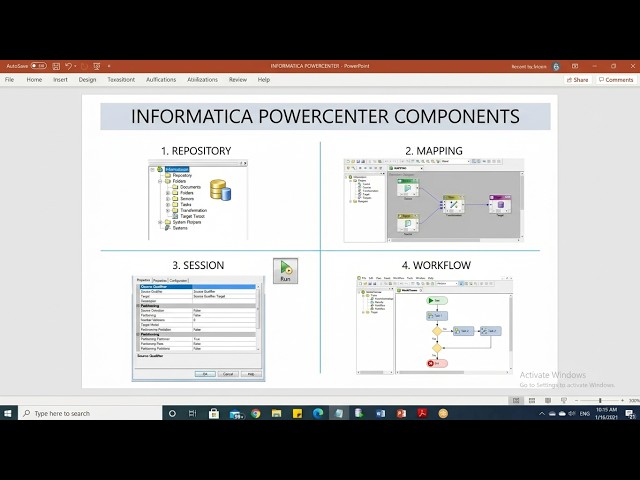Image resolution: width=640 pixels, height=480 pixels.
Task: Open the Help ribbon tab
Action: pos(264,80)
